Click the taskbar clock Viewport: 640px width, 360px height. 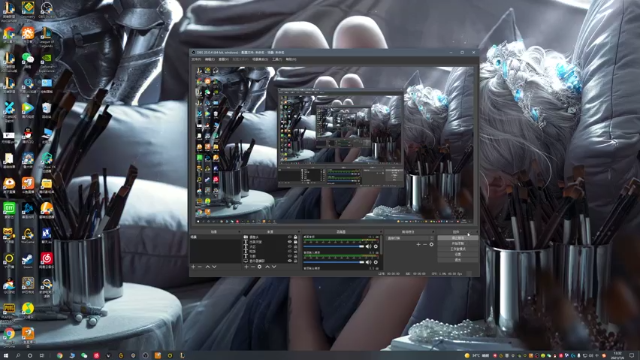click(617, 356)
